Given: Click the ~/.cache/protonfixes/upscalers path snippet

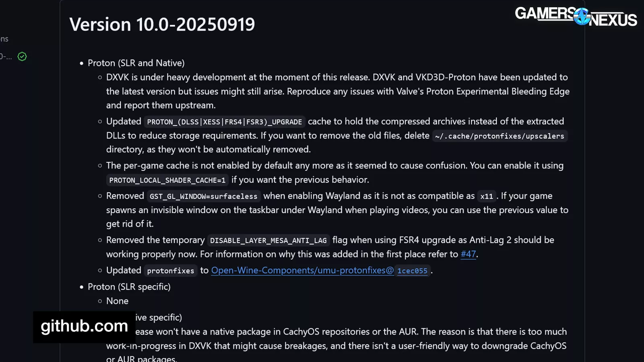Looking at the screenshot, I should point(499,136).
